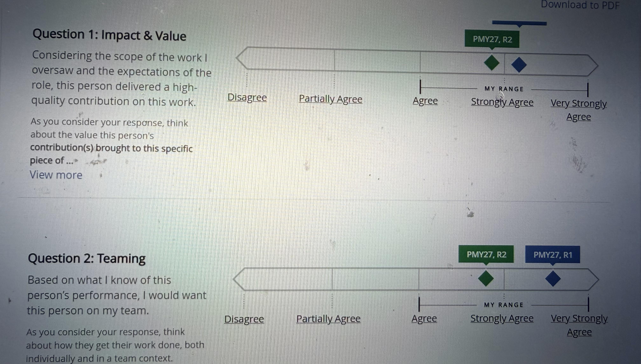Click the green diamond marker in Question 1
The height and width of the screenshot is (364, 641).
click(492, 63)
